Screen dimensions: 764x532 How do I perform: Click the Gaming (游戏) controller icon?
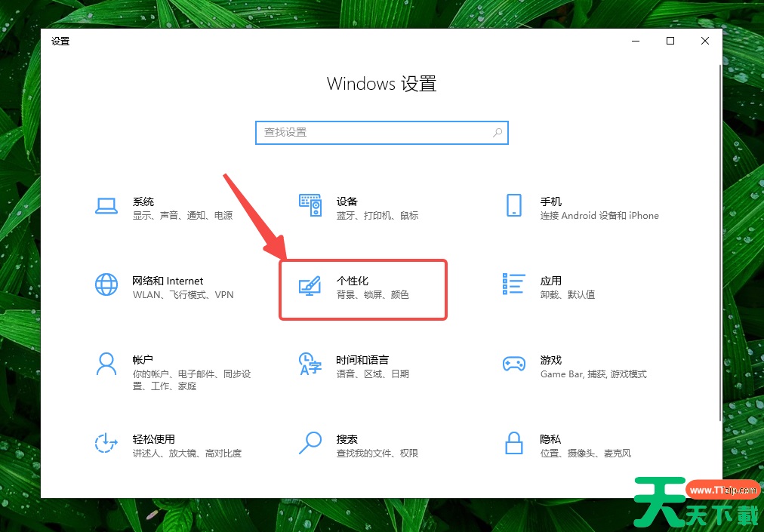pos(514,364)
